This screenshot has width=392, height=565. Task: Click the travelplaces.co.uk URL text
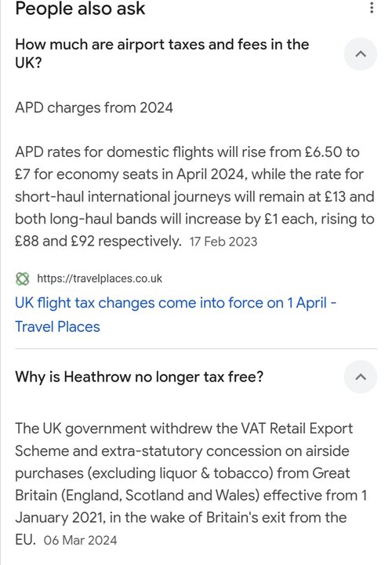point(100,279)
